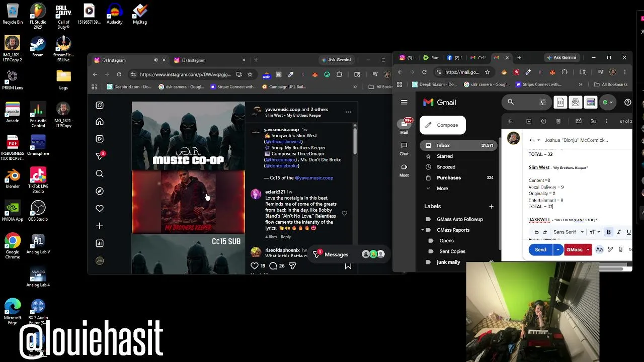Open the text size dropdown
This screenshot has width=644, height=362.
tap(595, 232)
